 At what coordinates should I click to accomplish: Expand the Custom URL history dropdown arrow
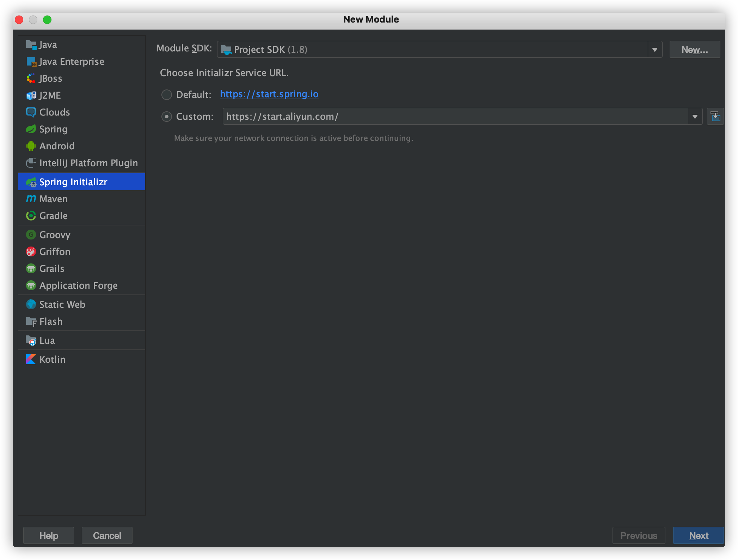point(695,117)
